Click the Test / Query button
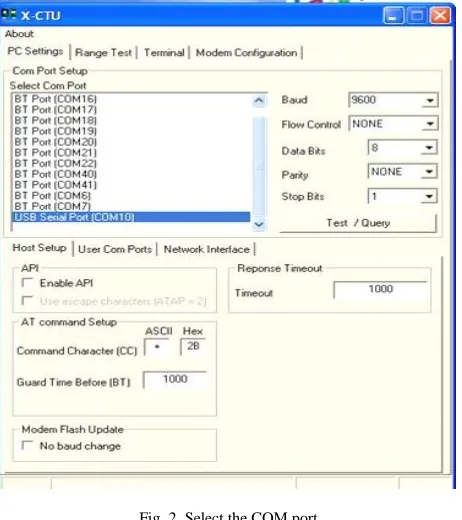The width and height of the screenshot is (462, 520). (x=358, y=223)
